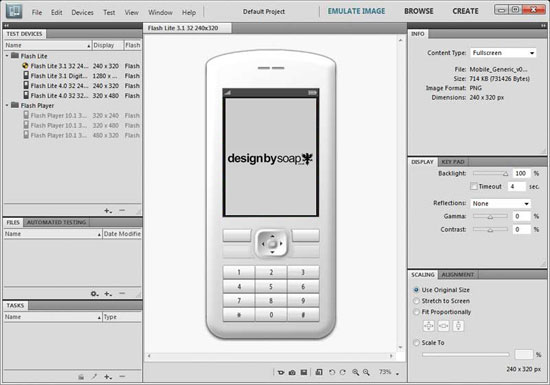The width and height of the screenshot is (550, 385).
Task: Click the pencil edit icon in the Tasks panel
Action: 94,377
